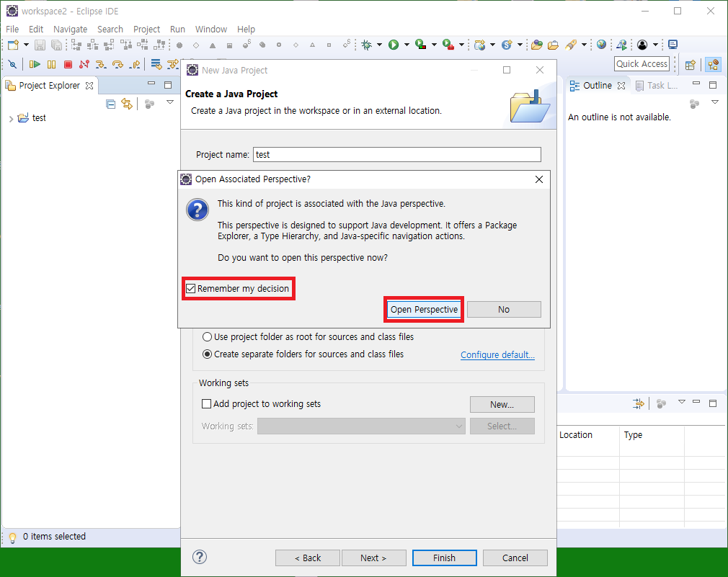Open the Run configurations dropdown arrow

pyautogui.click(x=407, y=45)
